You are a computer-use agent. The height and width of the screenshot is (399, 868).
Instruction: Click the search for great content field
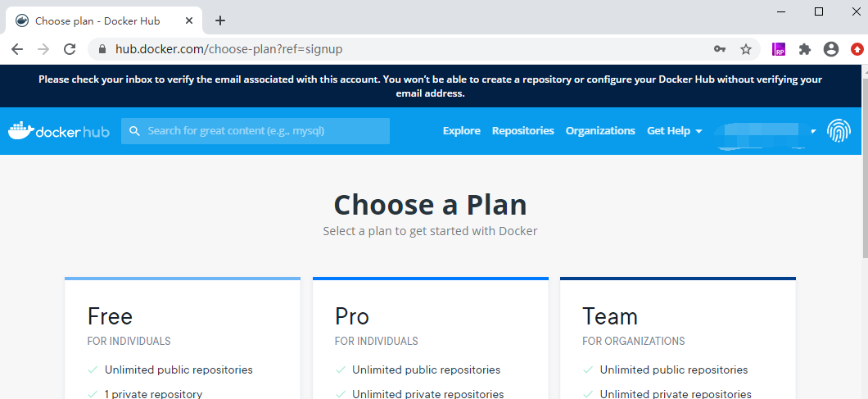pyautogui.click(x=255, y=131)
